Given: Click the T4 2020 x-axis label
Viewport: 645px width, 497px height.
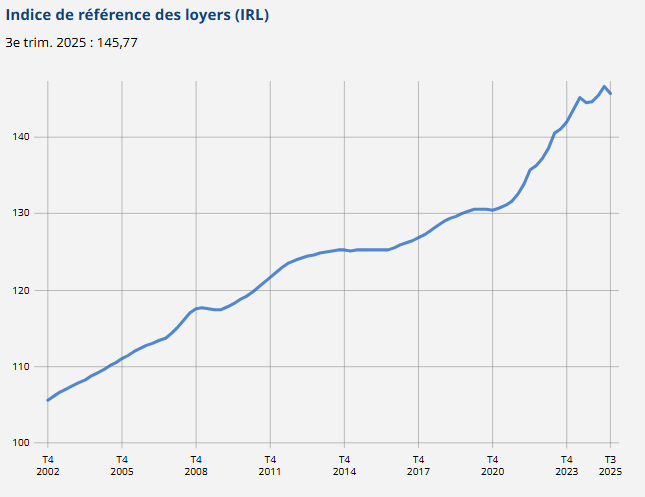Looking at the screenshot, I should pos(492,465).
